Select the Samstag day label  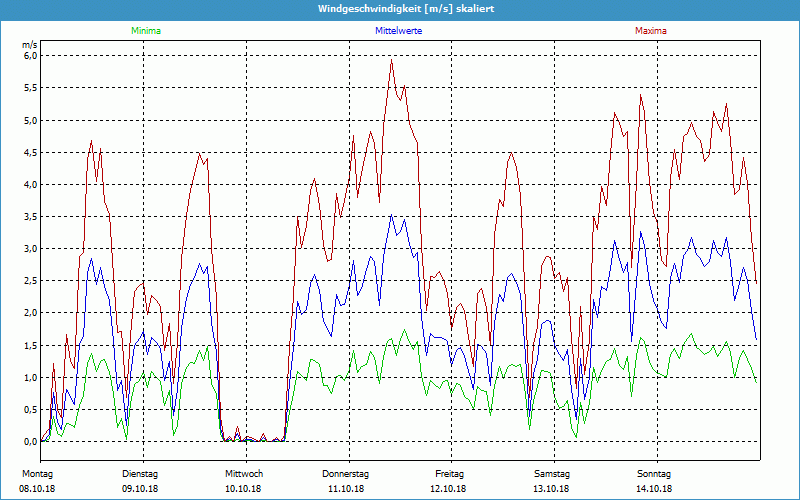552,474
